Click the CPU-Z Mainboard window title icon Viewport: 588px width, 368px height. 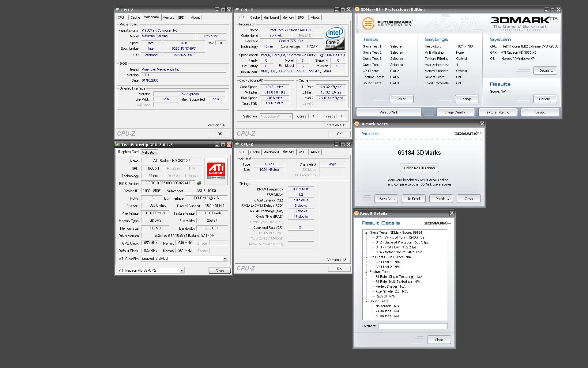118,10
